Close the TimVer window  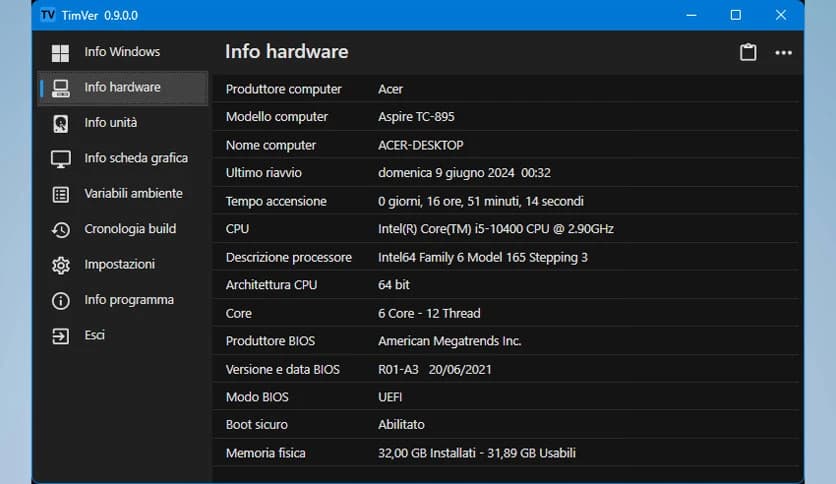(781, 15)
